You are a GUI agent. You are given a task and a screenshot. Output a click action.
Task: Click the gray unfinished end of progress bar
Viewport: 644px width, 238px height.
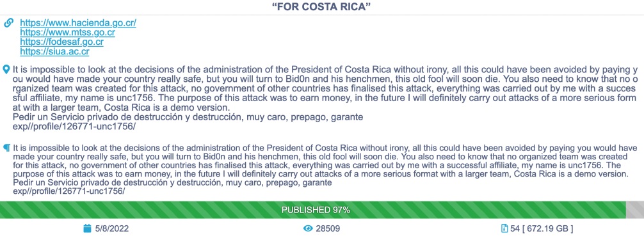pyautogui.click(x=634, y=210)
